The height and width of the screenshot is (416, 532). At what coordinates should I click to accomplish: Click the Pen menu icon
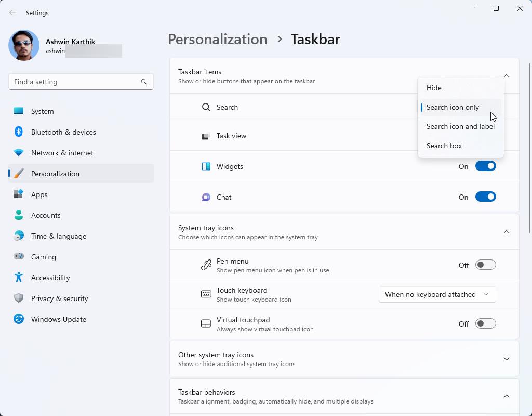(x=206, y=265)
